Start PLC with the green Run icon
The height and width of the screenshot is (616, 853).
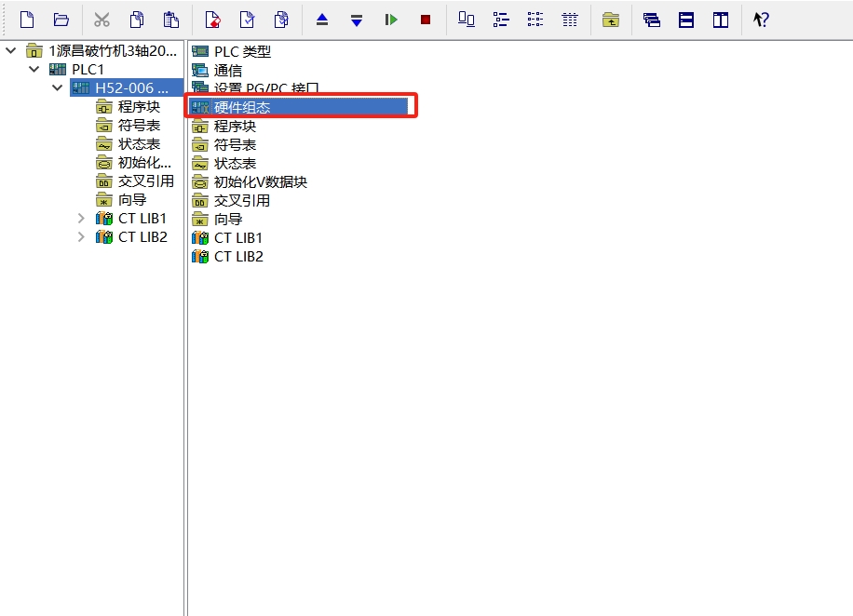point(391,20)
